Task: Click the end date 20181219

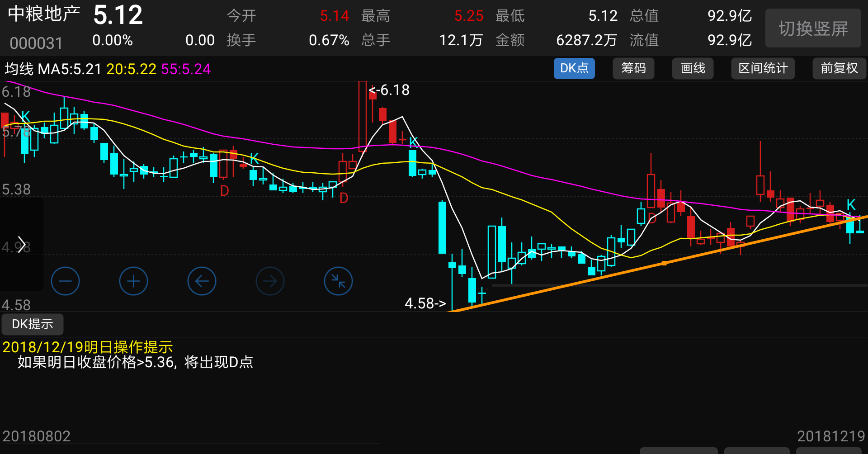Action: click(x=831, y=436)
